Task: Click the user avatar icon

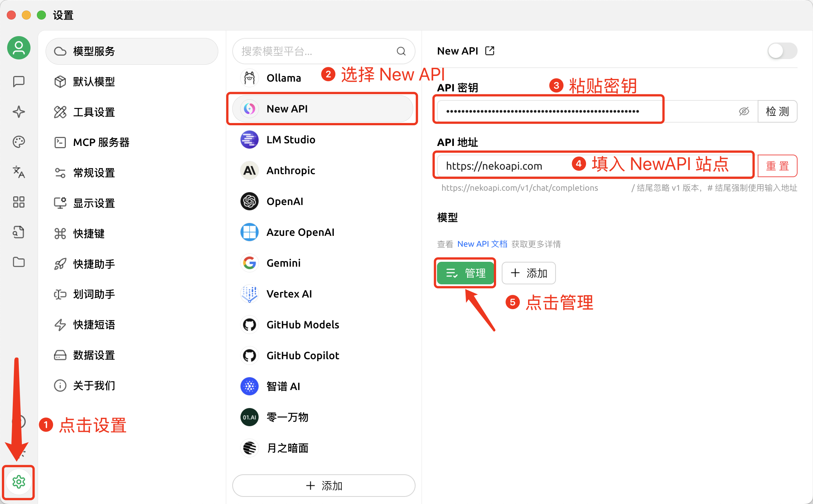Action: [x=18, y=48]
